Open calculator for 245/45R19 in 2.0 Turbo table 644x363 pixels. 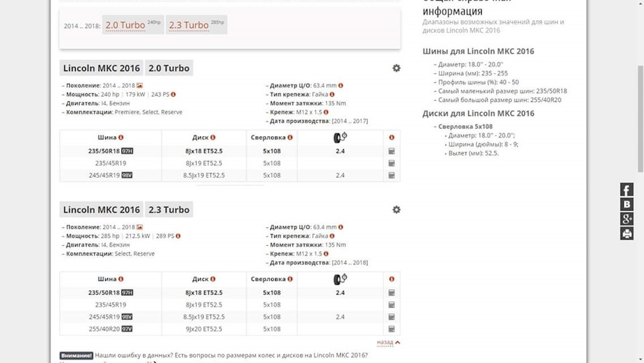point(391,175)
